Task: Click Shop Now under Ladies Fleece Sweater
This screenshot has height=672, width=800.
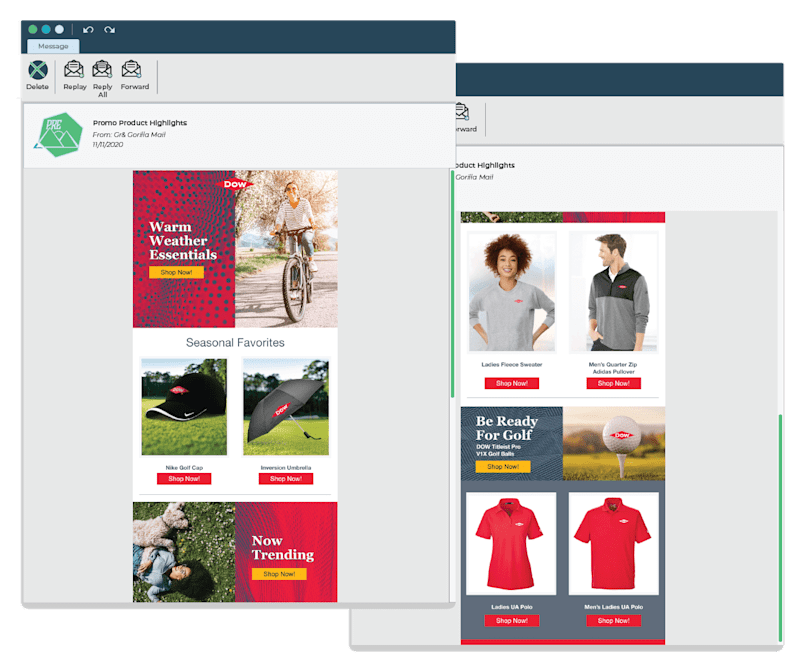Action: (x=512, y=383)
